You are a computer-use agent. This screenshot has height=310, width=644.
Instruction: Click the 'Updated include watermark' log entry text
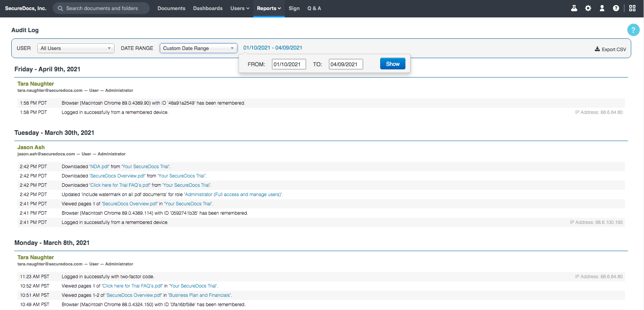click(x=172, y=195)
